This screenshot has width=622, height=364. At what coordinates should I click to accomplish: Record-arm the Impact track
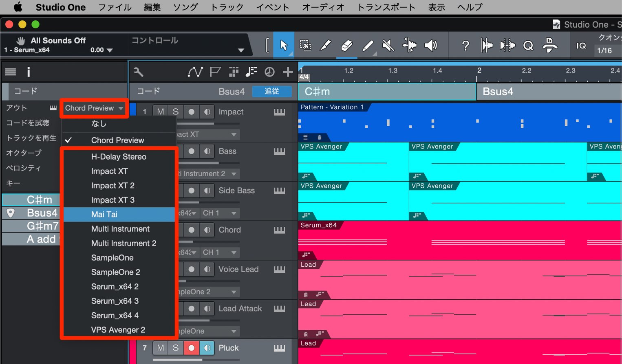click(191, 112)
